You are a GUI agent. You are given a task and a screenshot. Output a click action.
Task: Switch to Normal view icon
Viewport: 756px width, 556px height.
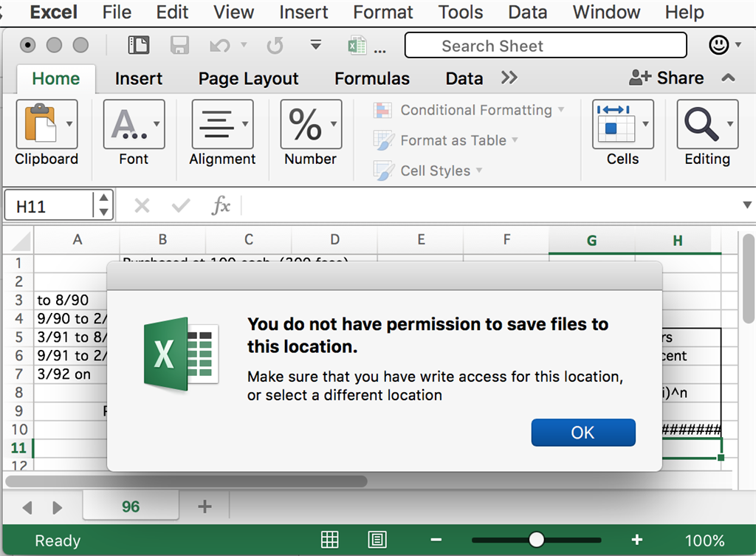tap(330, 540)
